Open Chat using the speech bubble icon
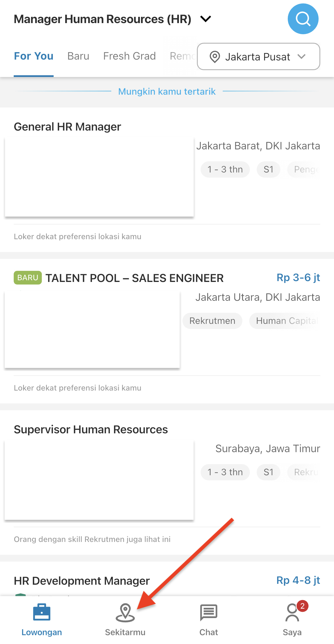 (208, 612)
